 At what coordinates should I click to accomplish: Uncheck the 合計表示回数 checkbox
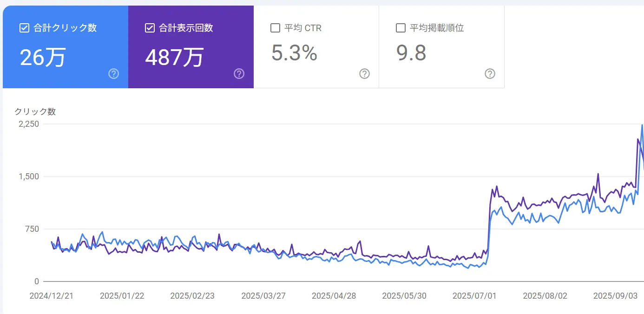pos(149,27)
